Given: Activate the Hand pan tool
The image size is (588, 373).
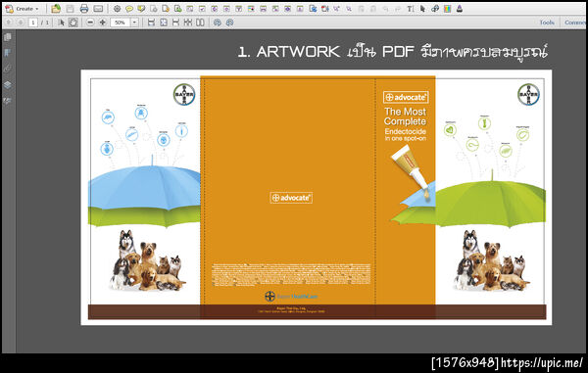Looking at the screenshot, I should tap(73, 23).
